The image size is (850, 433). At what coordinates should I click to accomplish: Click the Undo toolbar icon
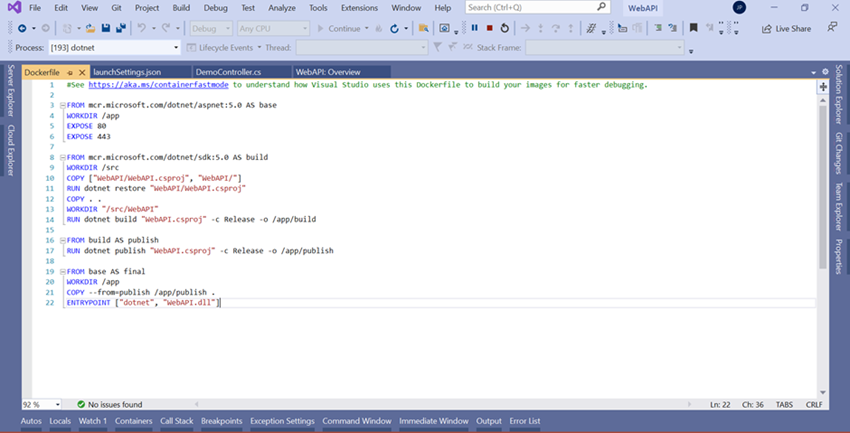click(x=141, y=28)
